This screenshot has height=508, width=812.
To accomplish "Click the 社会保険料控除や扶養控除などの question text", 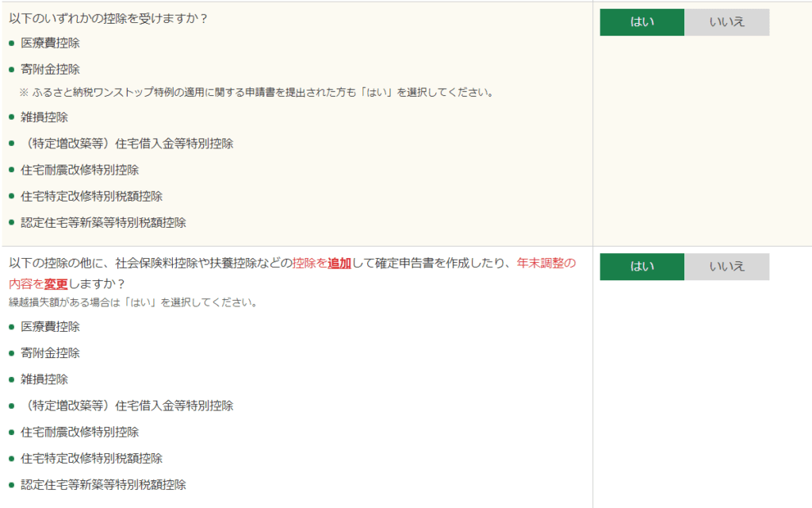I will click(x=204, y=264).
